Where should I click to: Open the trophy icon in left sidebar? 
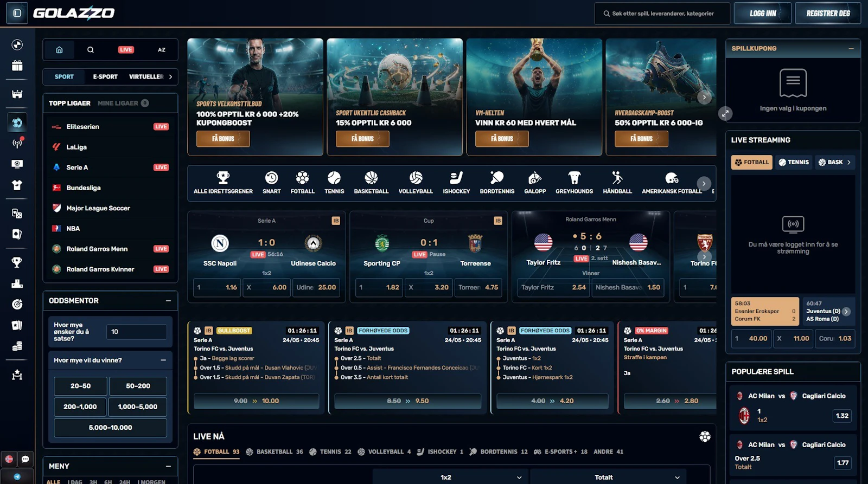(x=17, y=263)
